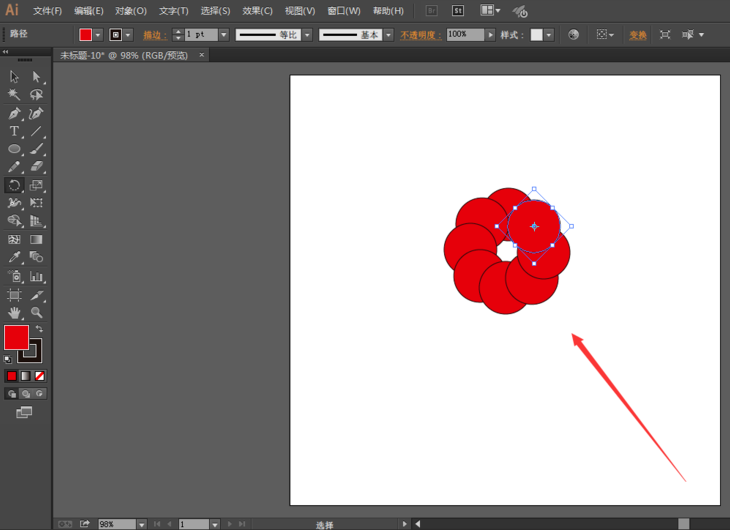Screen dimensions: 730x530
Task: Switch to Gradient fill mode
Action: point(26,376)
